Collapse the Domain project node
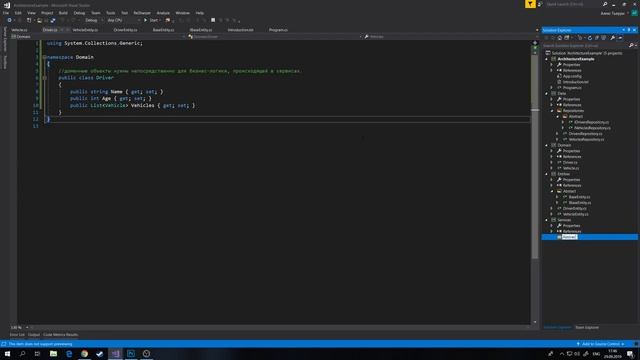 [x=547, y=145]
